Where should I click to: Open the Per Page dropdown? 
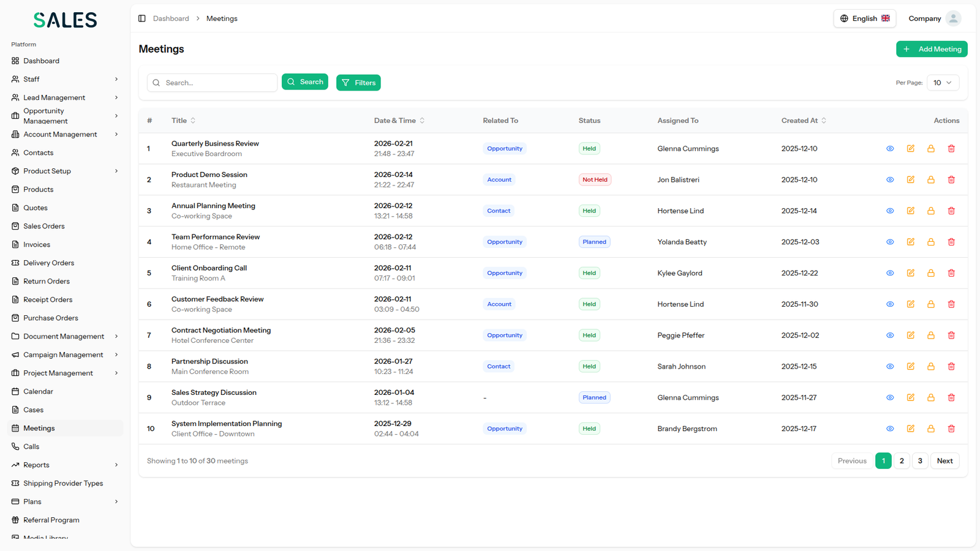(x=943, y=83)
